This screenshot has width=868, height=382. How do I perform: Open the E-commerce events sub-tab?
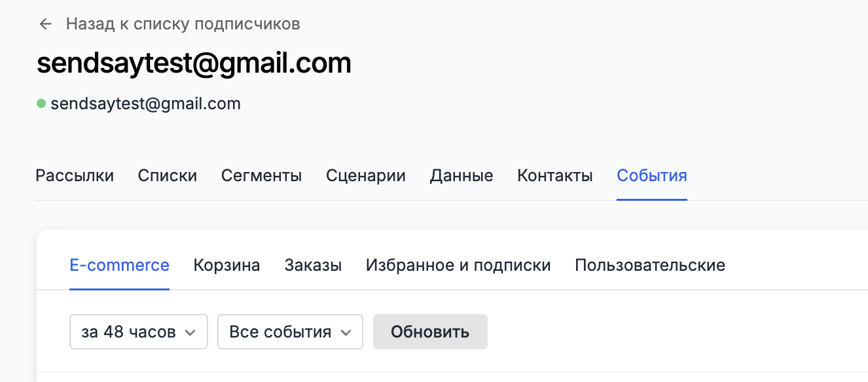pyautogui.click(x=119, y=265)
